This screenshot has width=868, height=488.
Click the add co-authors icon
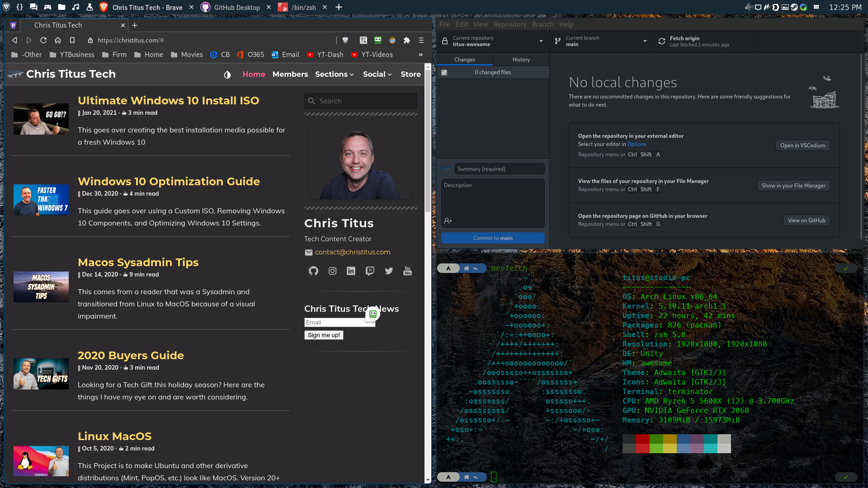coord(448,221)
